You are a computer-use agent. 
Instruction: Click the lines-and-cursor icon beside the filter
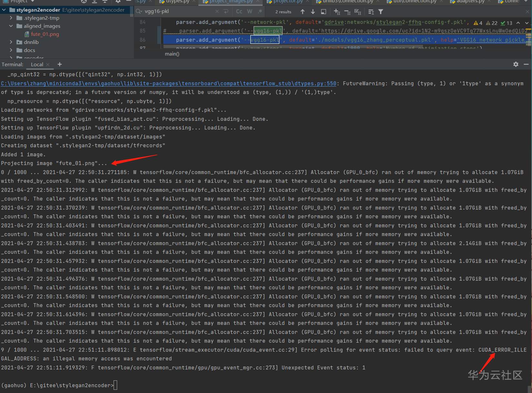point(371,12)
